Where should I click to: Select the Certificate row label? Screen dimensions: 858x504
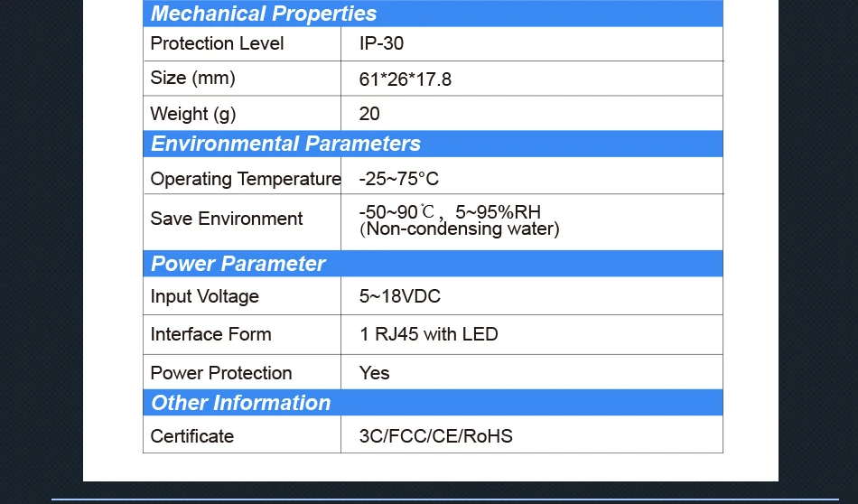coord(192,436)
